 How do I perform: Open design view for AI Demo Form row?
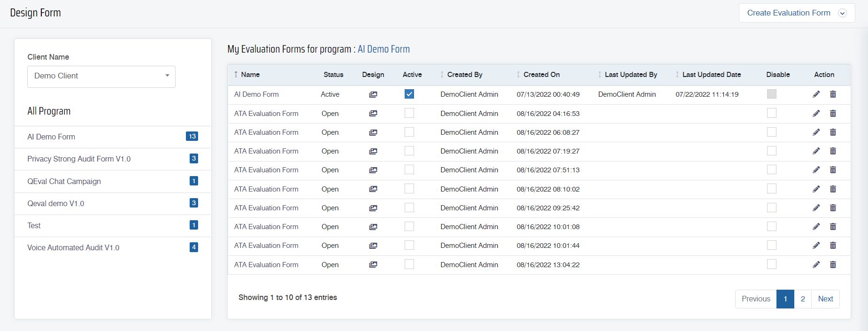point(373,94)
